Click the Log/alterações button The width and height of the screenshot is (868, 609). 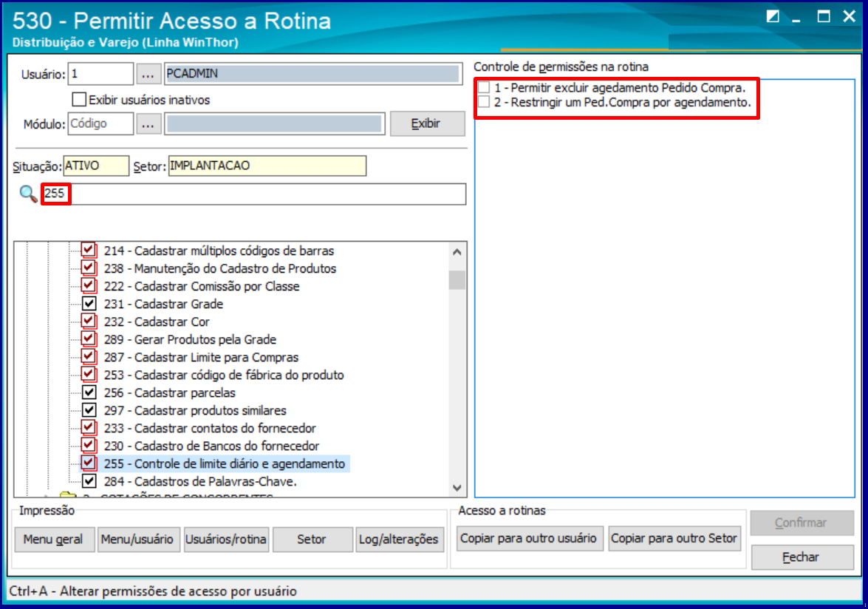click(399, 540)
